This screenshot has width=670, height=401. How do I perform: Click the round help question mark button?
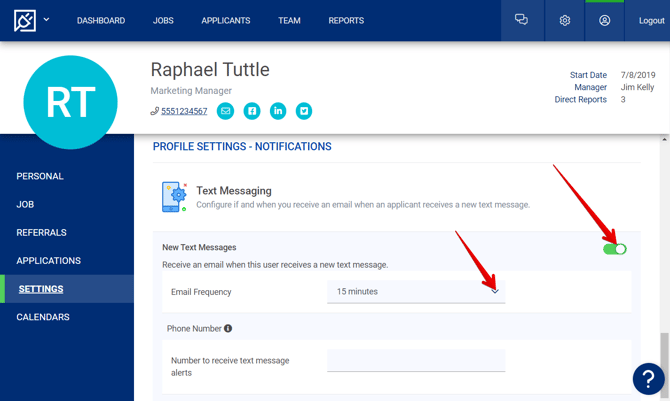pos(648,378)
